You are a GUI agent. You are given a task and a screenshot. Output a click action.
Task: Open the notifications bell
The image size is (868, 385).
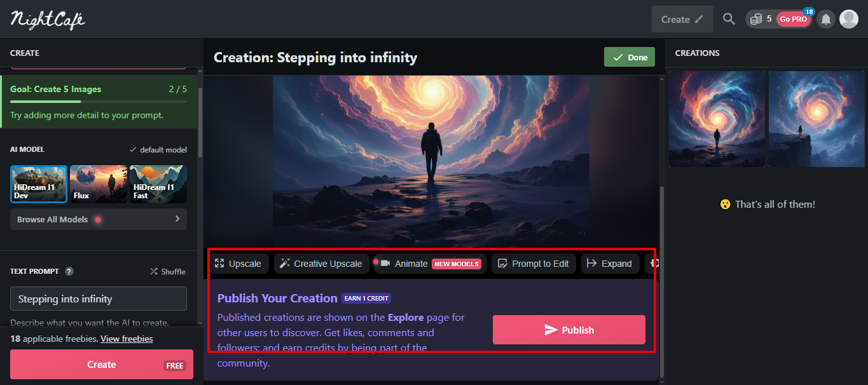826,19
